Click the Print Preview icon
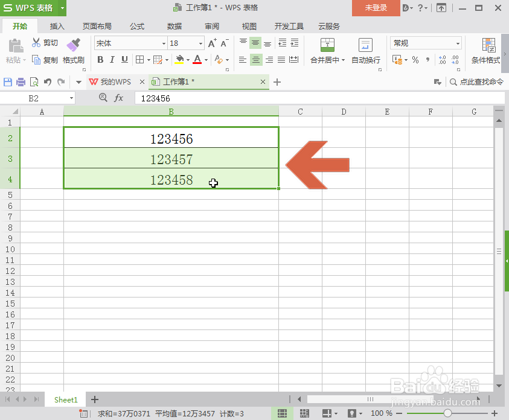509x420 pixels. pos(34,82)
